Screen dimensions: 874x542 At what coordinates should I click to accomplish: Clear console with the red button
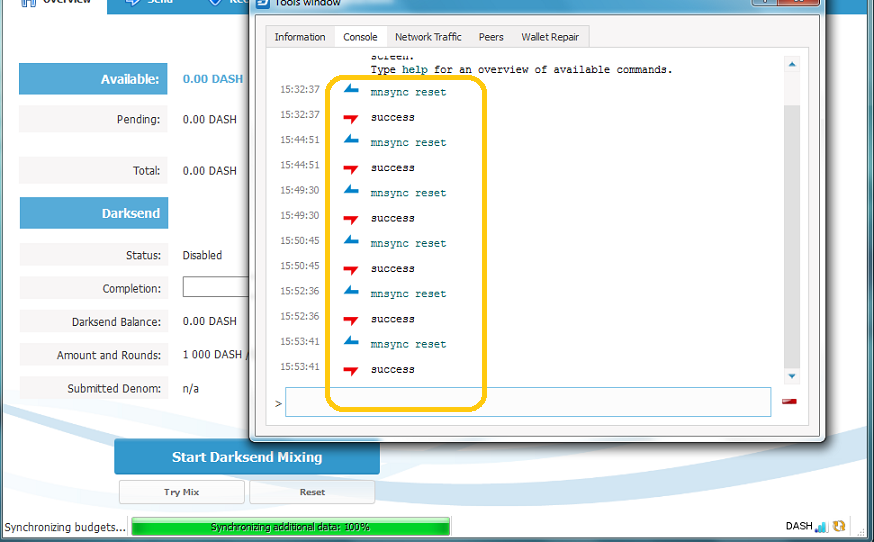click(x=789, y=401)
